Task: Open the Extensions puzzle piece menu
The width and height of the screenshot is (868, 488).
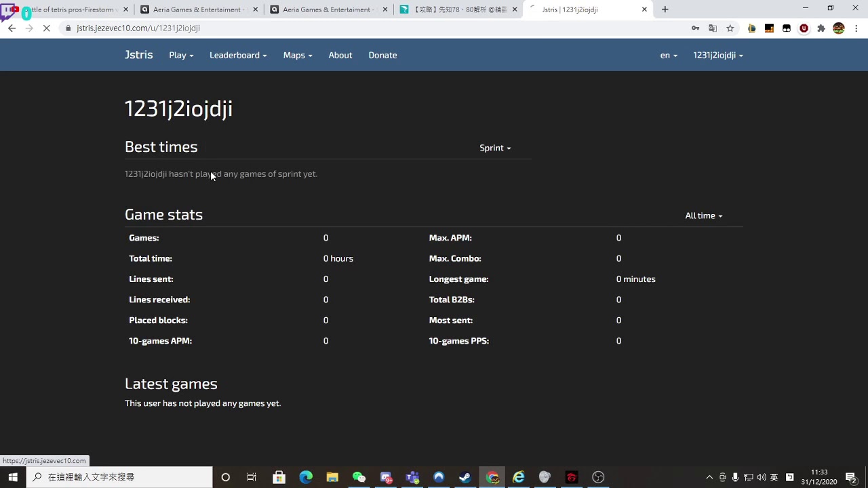Action: tap(821, 28)
